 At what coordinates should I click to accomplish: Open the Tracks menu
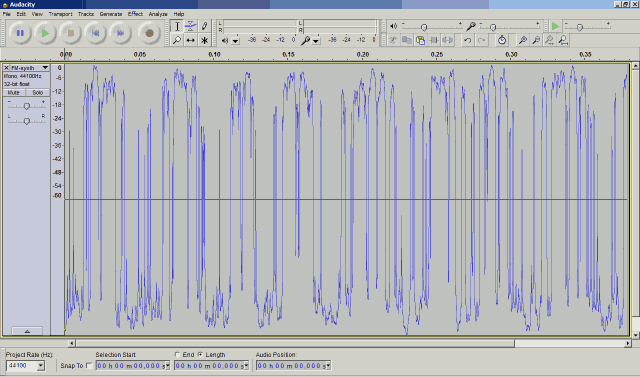click(86, 14)
